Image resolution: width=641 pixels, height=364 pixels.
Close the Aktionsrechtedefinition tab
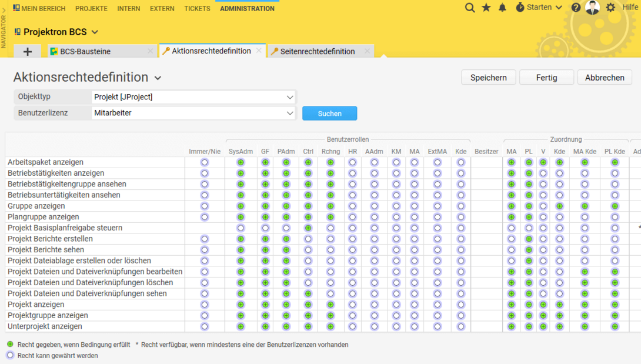tap(259, 51)
